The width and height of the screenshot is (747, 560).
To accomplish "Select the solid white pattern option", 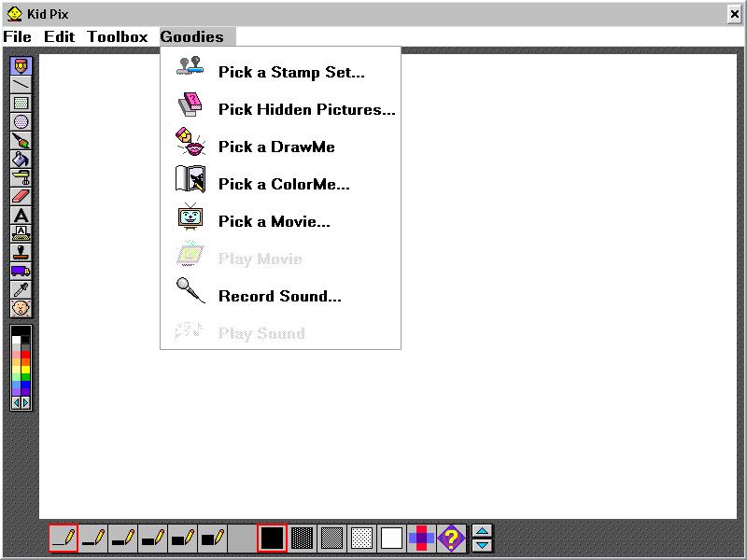I will (x=391, y=539).
